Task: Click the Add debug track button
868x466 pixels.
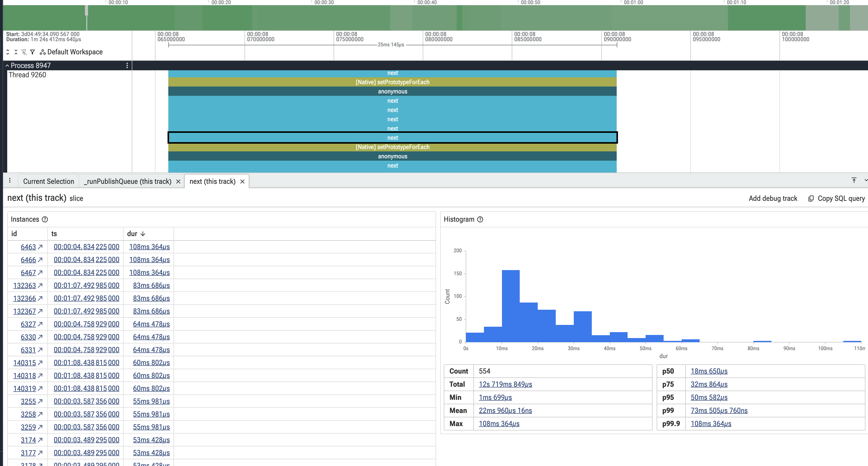Action: tap(773, 199)
